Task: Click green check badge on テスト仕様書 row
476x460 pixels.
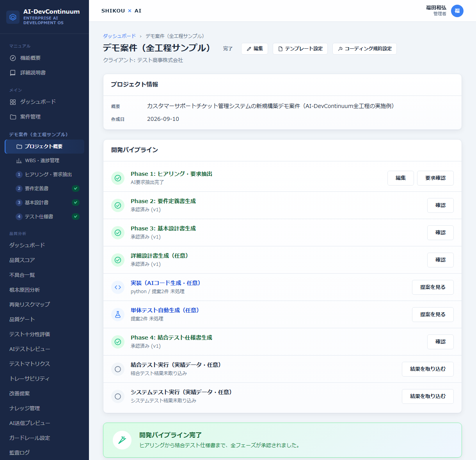Action: 76,217
